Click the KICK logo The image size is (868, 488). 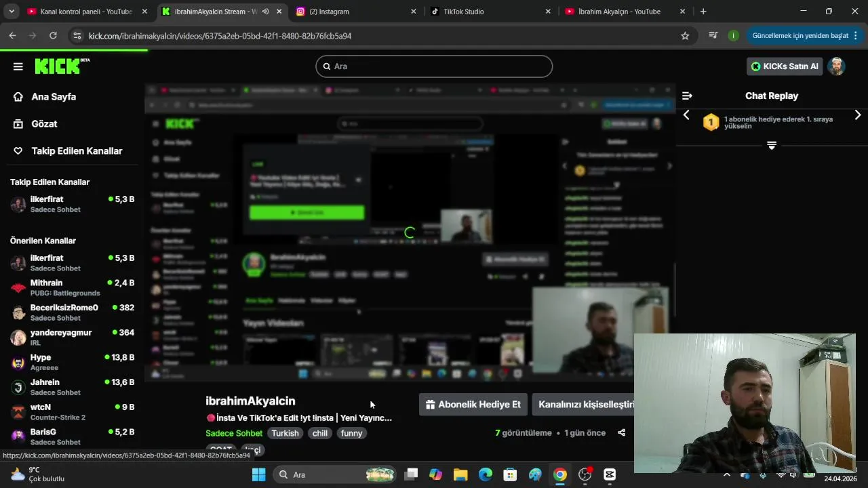[x=62, y=66]
